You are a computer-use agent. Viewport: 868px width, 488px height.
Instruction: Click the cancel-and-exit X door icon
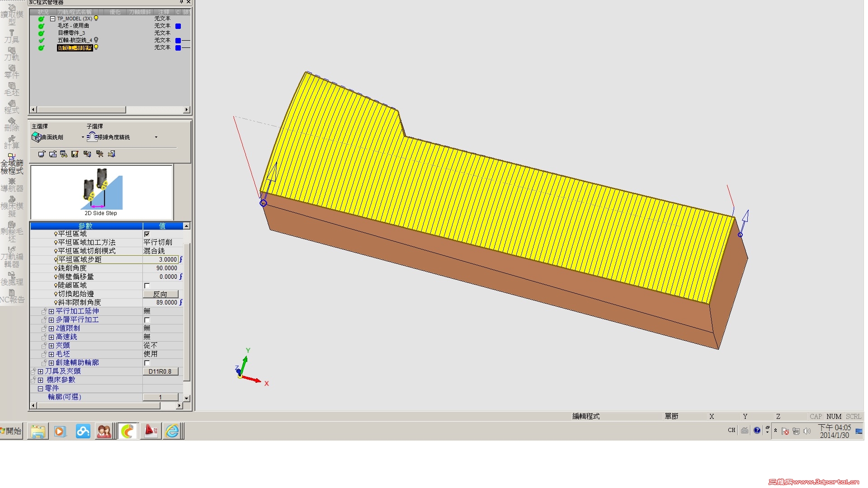coord(112,154)
